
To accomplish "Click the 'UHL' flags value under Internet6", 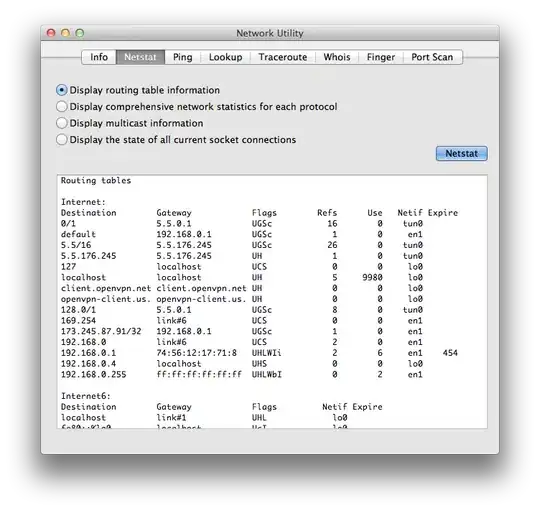I will (259, 418).
